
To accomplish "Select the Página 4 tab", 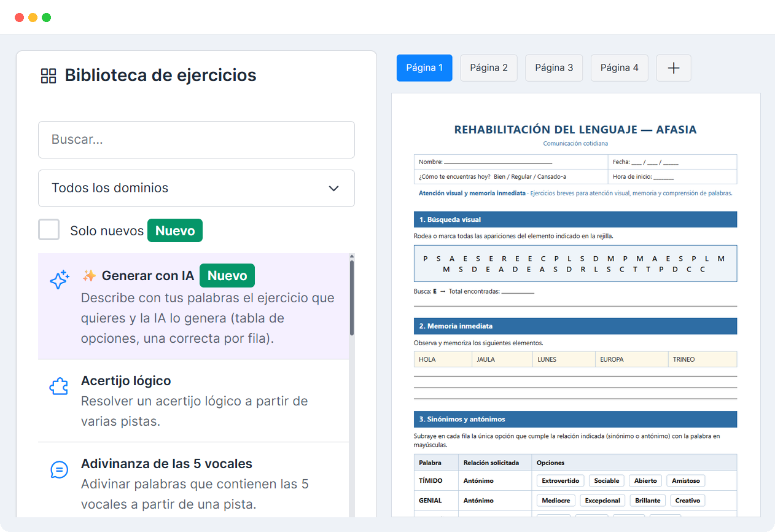I will (x=619, y=68).
